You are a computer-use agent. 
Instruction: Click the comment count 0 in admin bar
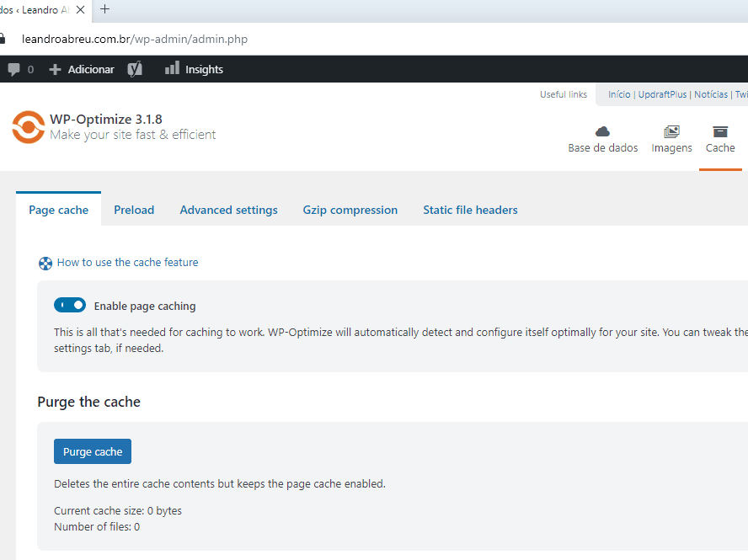[x=30, y=70]
